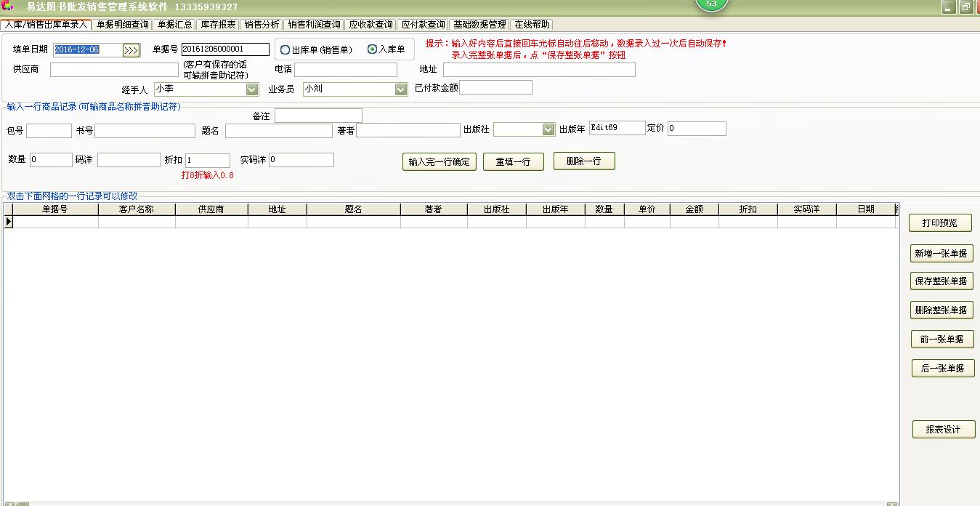Click 保存整张单据 to save the document

pyautogui.click(x=941, y=281)
